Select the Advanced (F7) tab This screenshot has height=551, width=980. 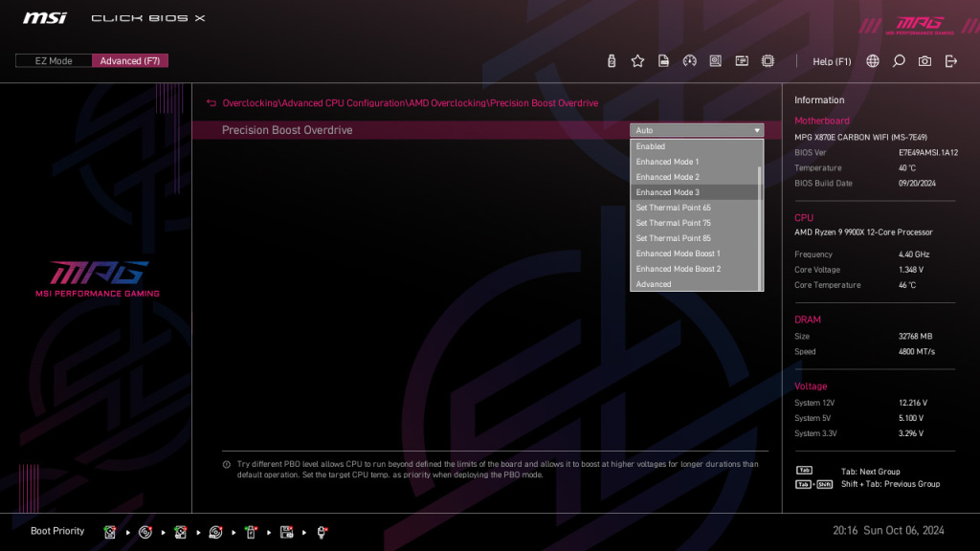tap(130, 59)
